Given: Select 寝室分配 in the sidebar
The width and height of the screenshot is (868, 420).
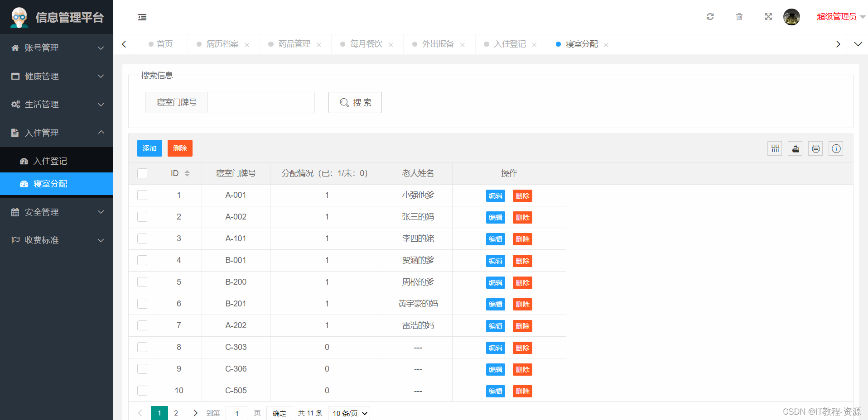Looking at the screenshot, I should pyautogui.click(x=57, y=184).
